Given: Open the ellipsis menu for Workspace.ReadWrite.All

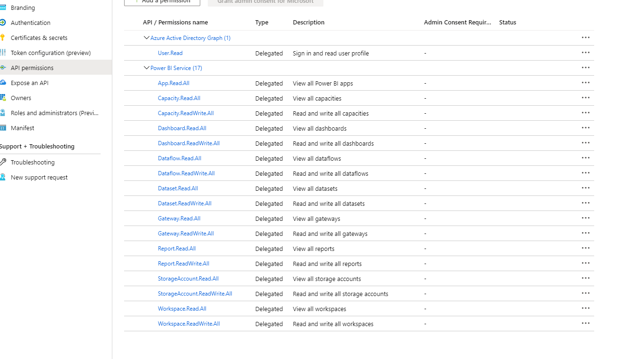Looking at the screenshot, I should [x=585, y=323].
